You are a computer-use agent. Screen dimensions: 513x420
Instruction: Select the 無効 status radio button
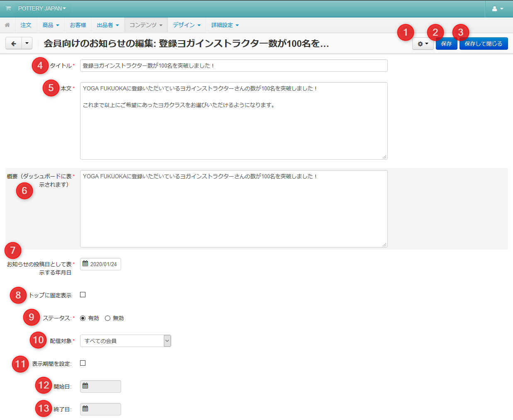(107, 318)
